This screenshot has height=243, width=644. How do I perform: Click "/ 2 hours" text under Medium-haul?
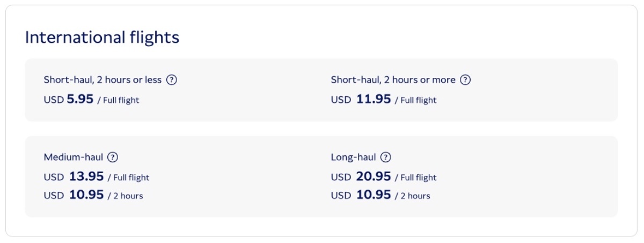click(125, 196)
